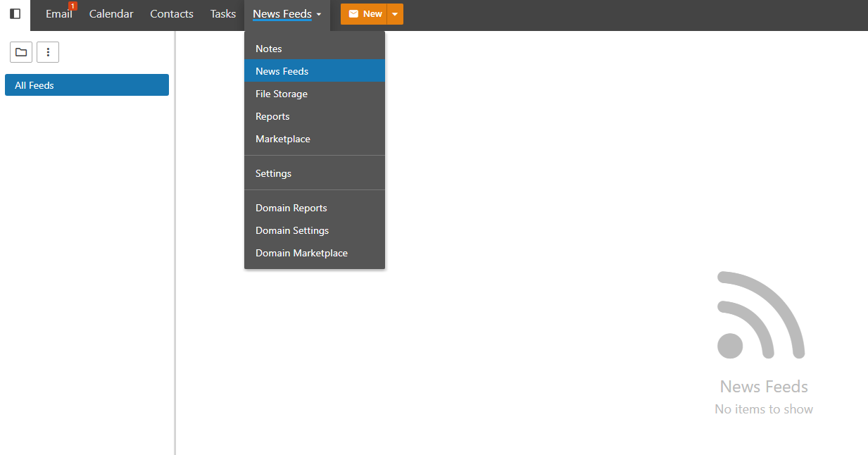Click the large RSS feed icon

point(761,315)
